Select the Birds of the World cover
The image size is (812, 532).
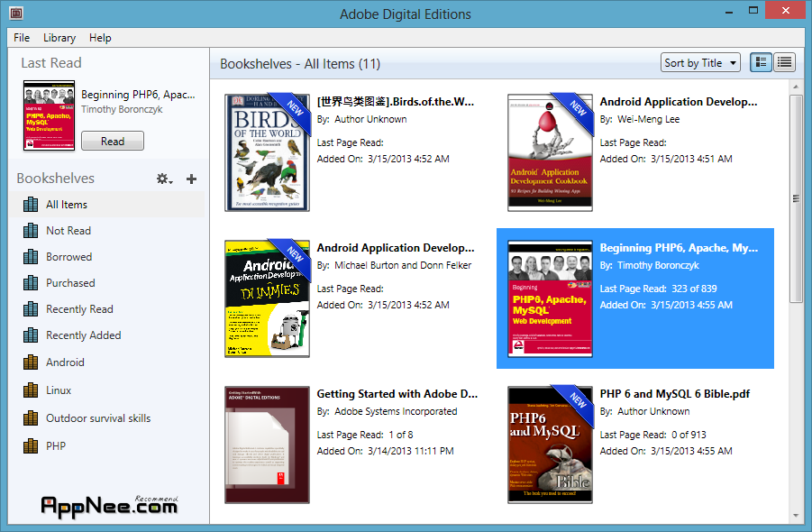pyautogui.click(x=268, y=152)
